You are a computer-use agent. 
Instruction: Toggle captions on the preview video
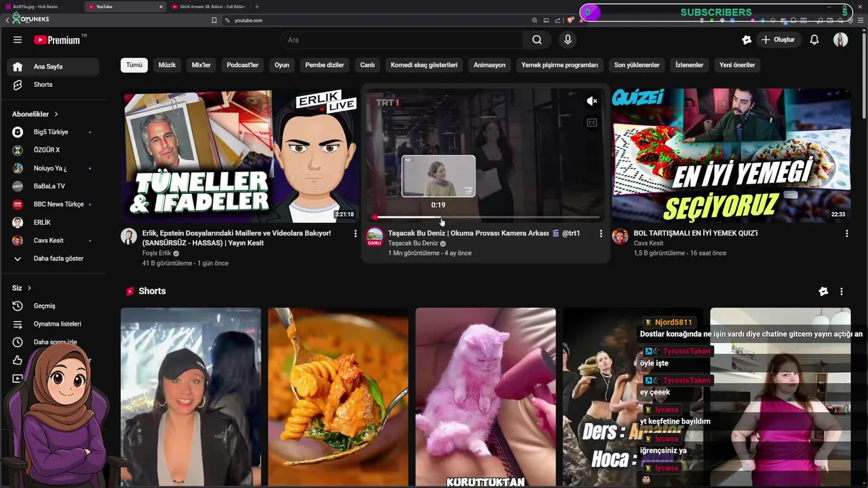click(x=592, y=123)
